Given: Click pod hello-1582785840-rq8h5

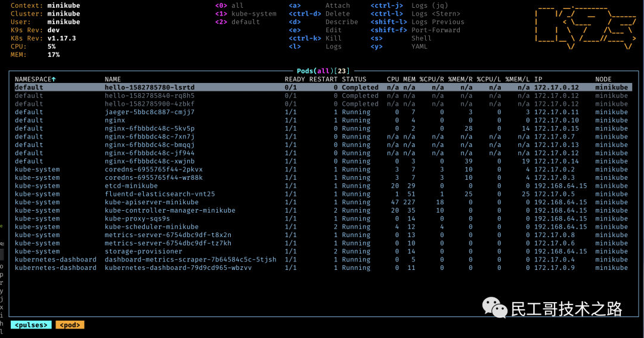Looking at the screenshot, I should point(323,96).
